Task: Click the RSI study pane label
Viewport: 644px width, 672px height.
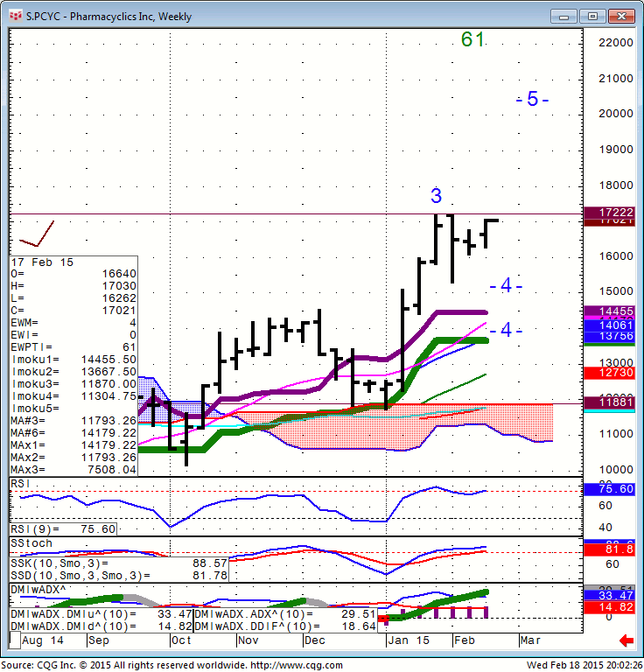Action: 20,484
